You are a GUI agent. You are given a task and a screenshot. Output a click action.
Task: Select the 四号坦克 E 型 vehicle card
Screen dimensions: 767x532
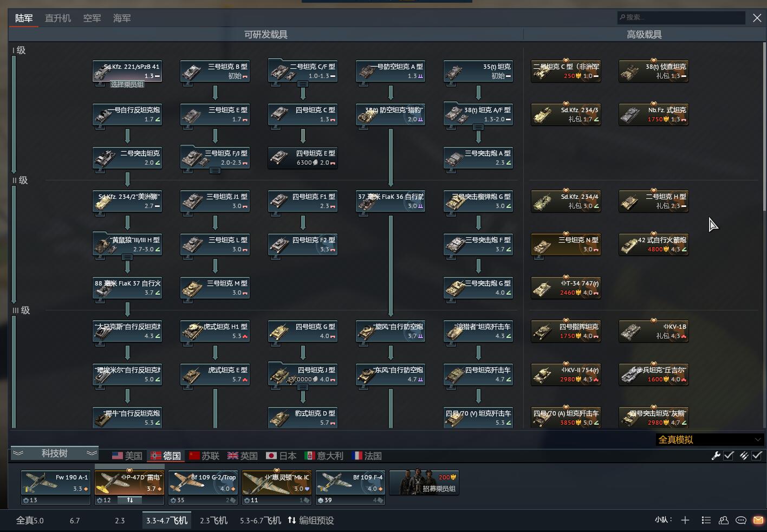[303, 158]
